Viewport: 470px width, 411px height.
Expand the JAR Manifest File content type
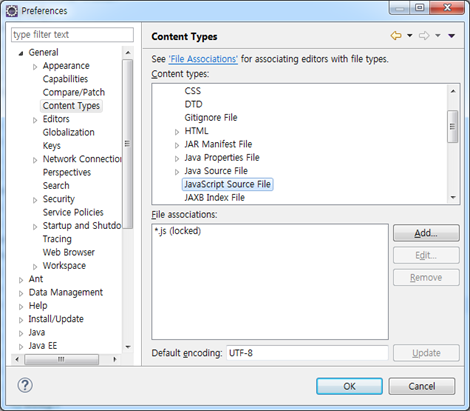click(177, 145)
